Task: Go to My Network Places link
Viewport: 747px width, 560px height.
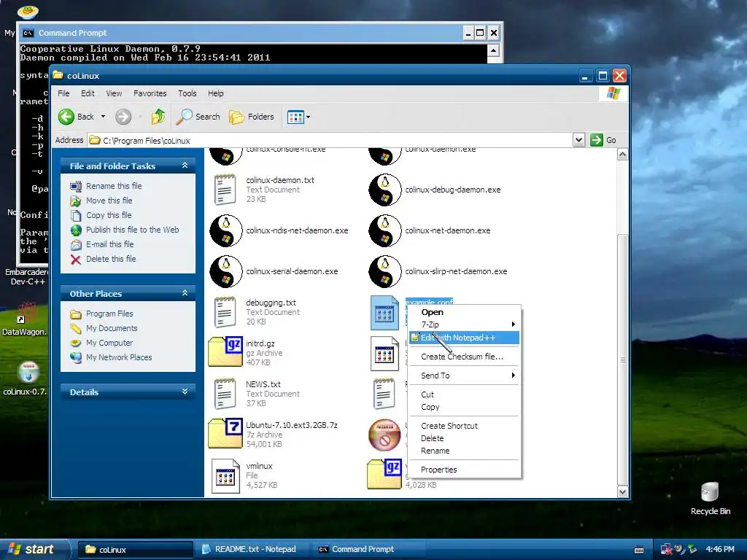Action: [x=119, y=357]
